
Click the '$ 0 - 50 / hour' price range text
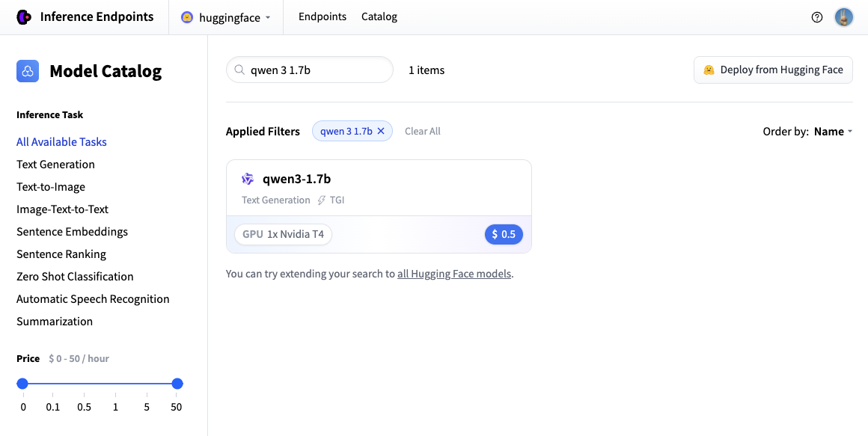tap(79, 358)
